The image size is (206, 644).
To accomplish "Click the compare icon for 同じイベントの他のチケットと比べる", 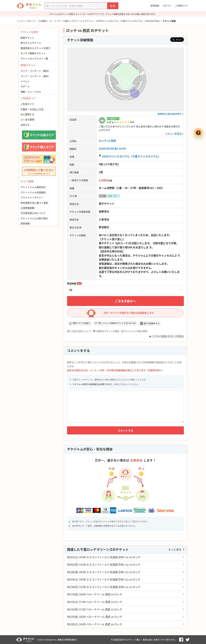I will coord(96,323).
